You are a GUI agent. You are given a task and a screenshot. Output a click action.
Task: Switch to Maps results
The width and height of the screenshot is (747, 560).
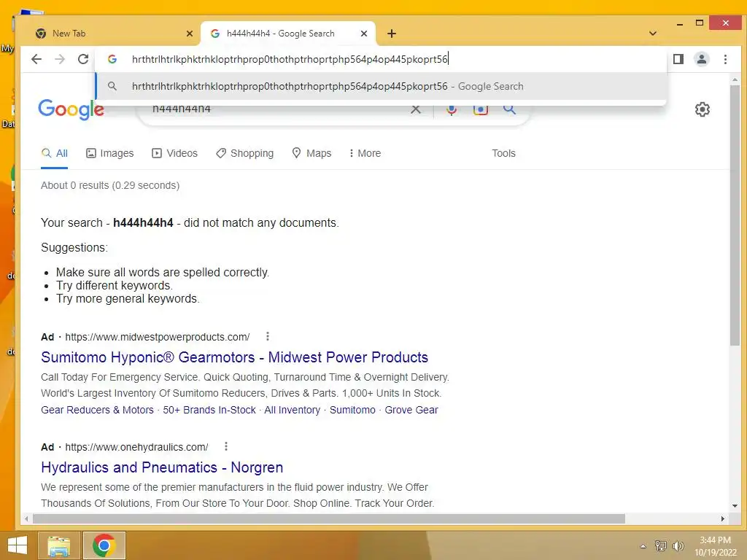(311, 153)
